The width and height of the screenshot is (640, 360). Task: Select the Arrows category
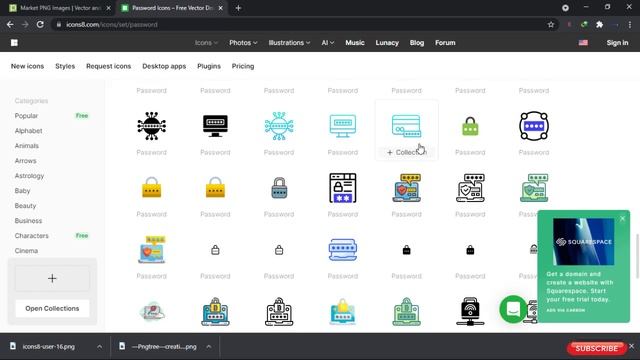[x=25, y=161]
